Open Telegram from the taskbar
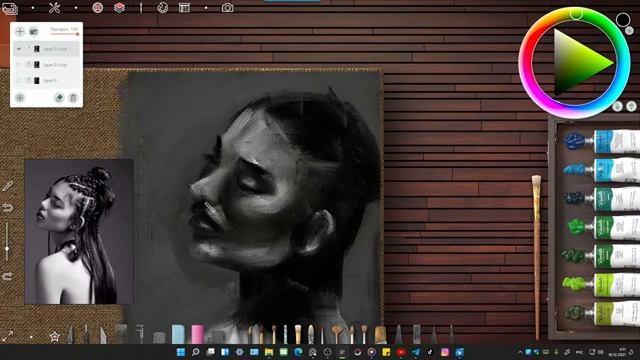640x360 pixels. pyautogui.click(x=416, y=352)
